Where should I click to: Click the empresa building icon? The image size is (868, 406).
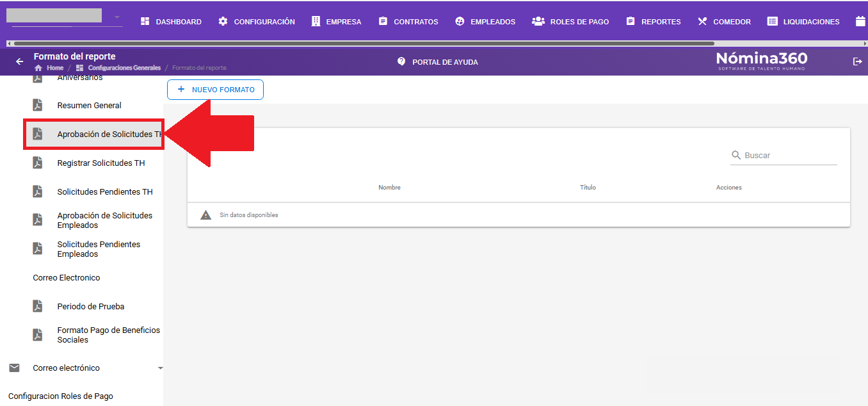(x=316, y=22)
